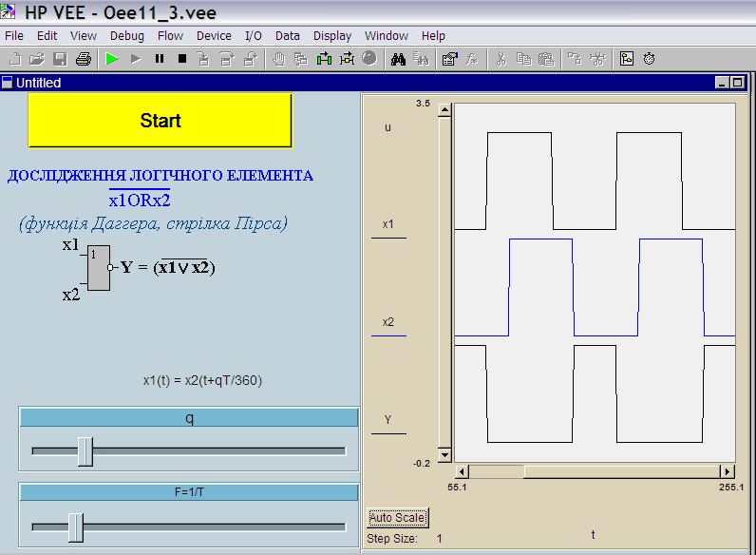The width and height of the screenshot is (756, 555).
Task: Click the Step Out toolbar icon
Action: point(250,59)
